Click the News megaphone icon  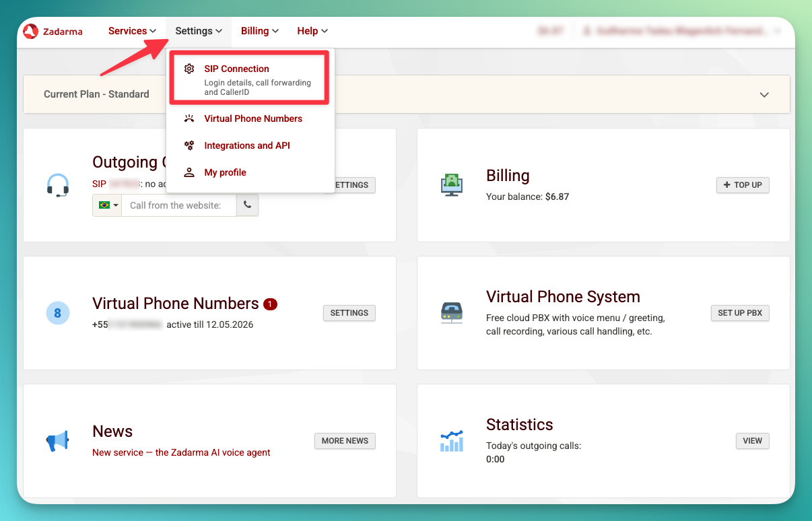point(58,441)
